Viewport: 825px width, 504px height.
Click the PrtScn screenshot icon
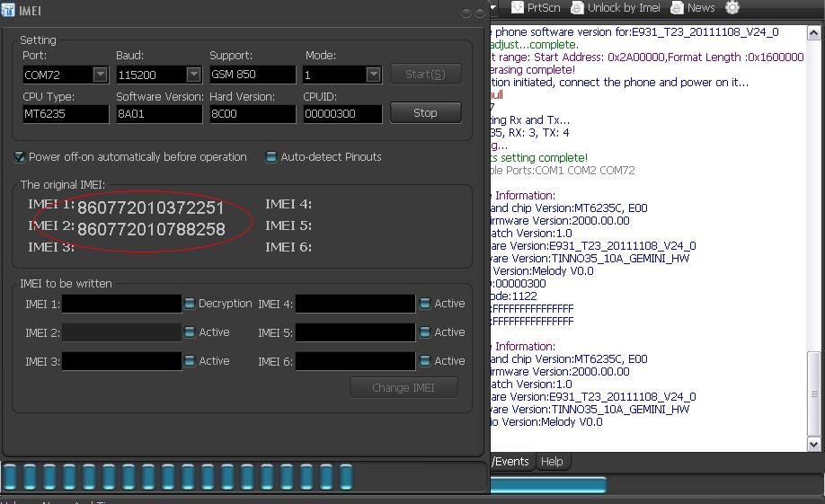pyautogui.click(x=519, y=8)
